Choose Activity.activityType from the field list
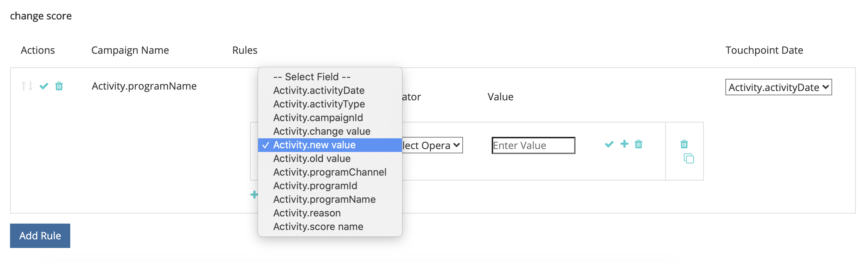 [x=319, y=104]
